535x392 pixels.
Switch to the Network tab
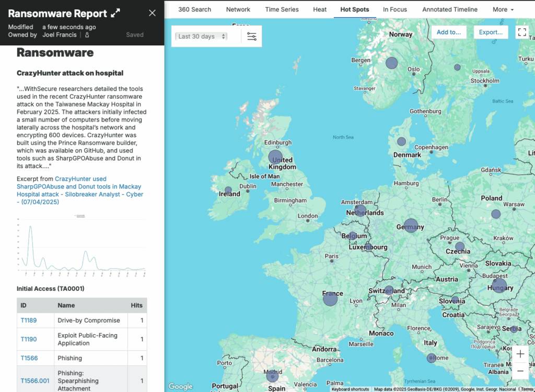point(238,9)
